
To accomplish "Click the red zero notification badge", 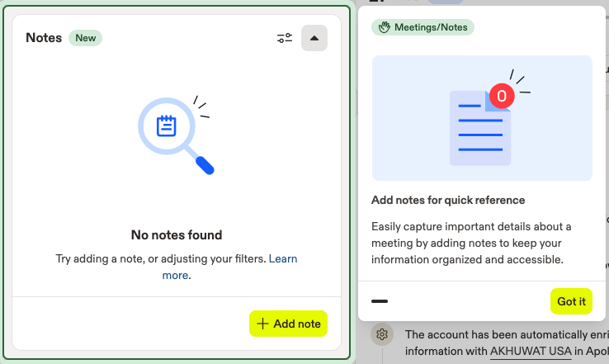I will click(x=501, y=97).
